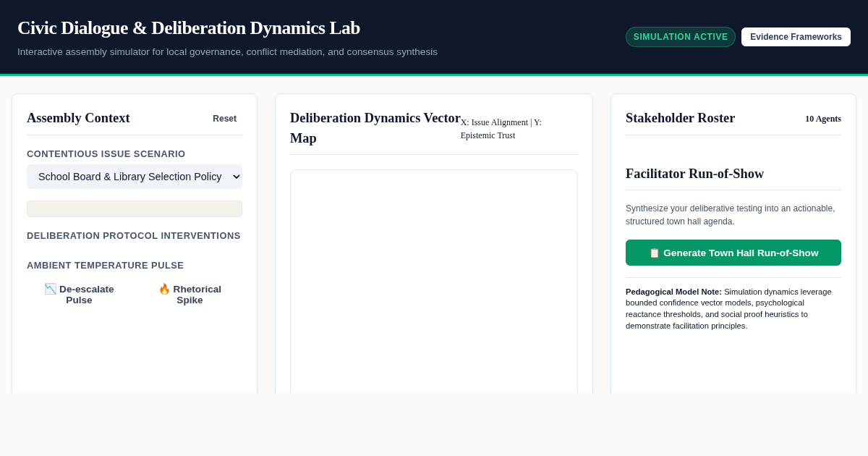The image size is (868, 456).
Task: Click the 'Assembly Context' heading
Action: coord(78,118)
